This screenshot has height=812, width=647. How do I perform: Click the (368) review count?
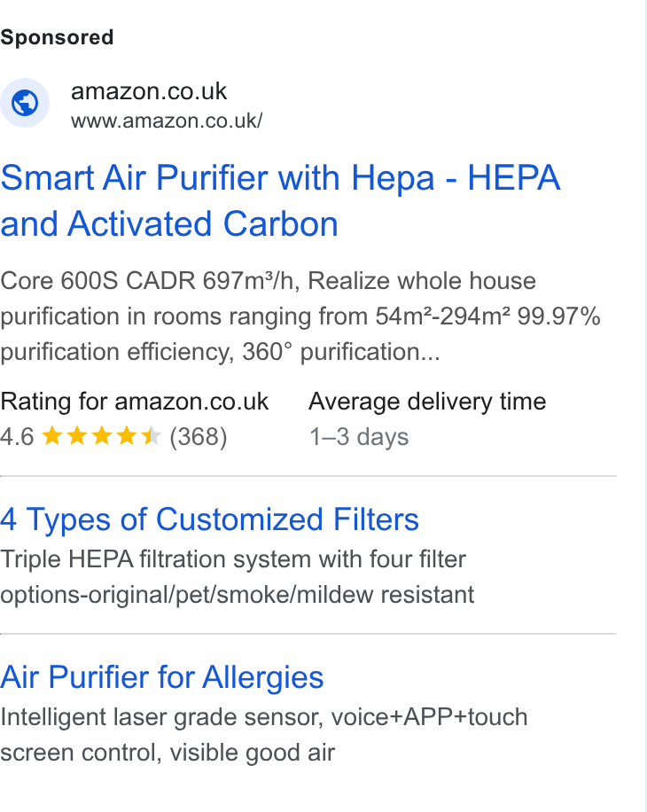coord(199,436)
